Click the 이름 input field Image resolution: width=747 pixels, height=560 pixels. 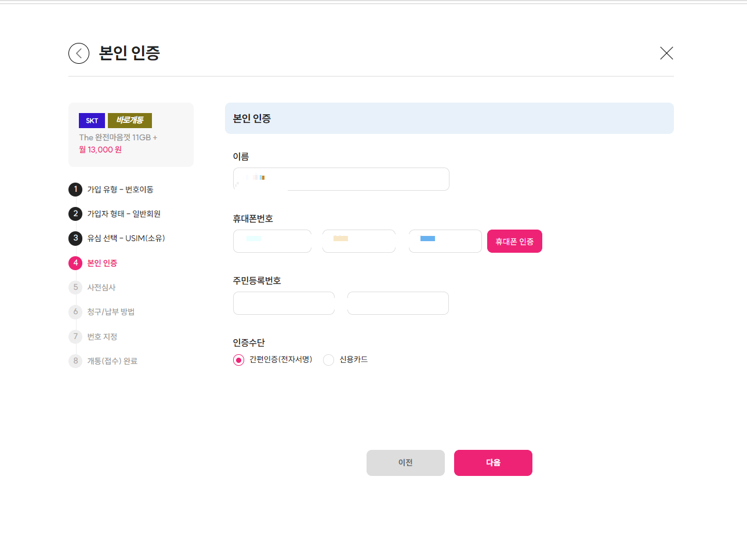[341, 179]
